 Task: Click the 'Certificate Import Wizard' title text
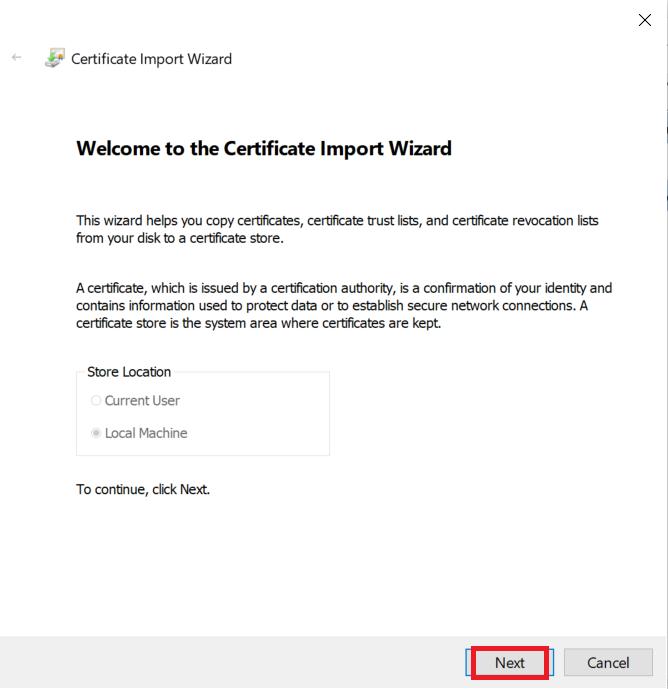151,59
